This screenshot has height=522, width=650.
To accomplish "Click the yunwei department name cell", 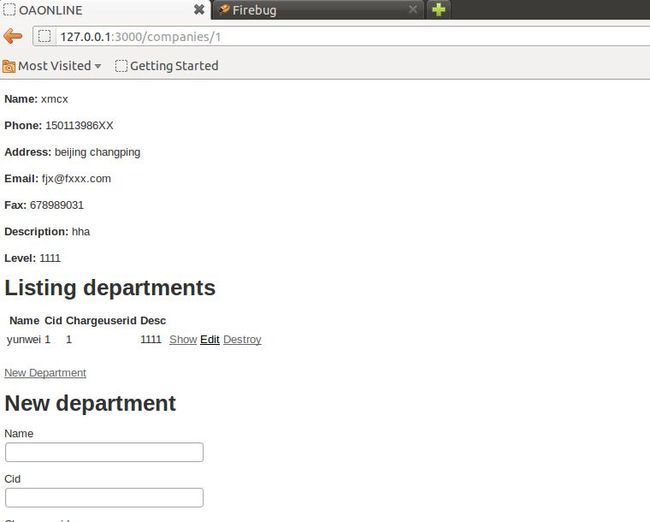I will [24, 339].
